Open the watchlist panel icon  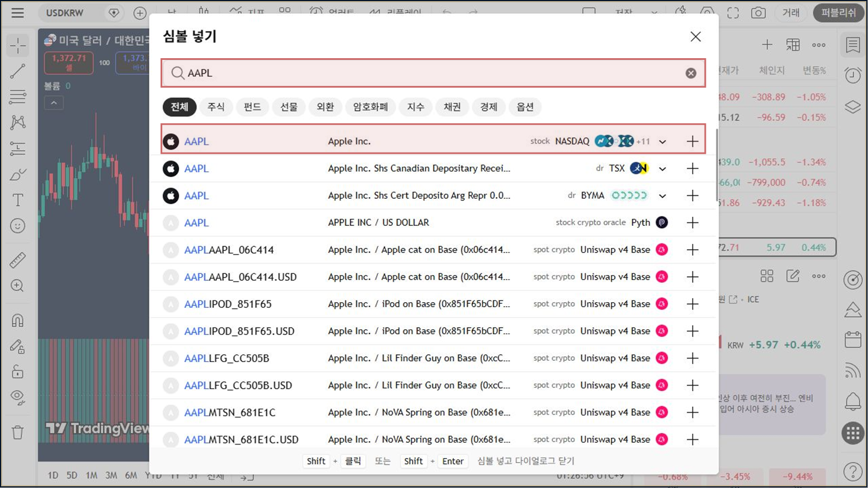pos(853,45)
